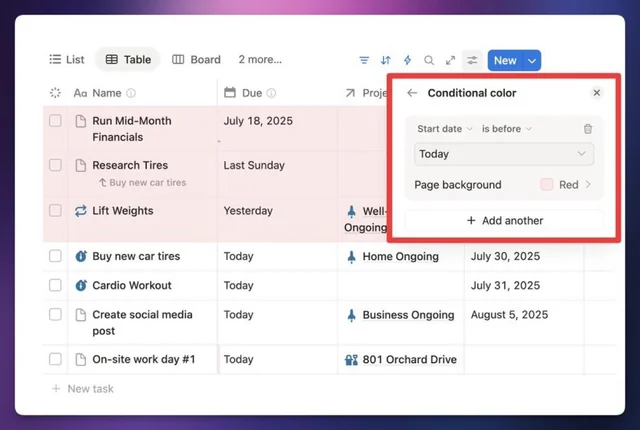Image resolution: width=640 pixels, height=430 pixels.
Task: Click priority icon beside Buy new car tires
Action: pos(81,256)
